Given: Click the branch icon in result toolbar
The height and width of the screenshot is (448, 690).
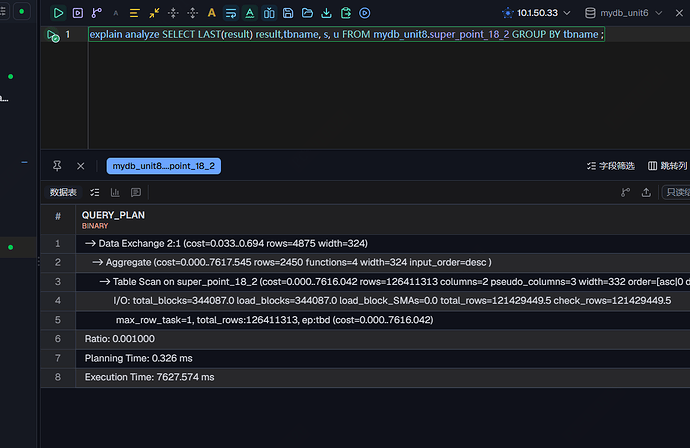Looking at the screenshot, I should tap(625, 192).
